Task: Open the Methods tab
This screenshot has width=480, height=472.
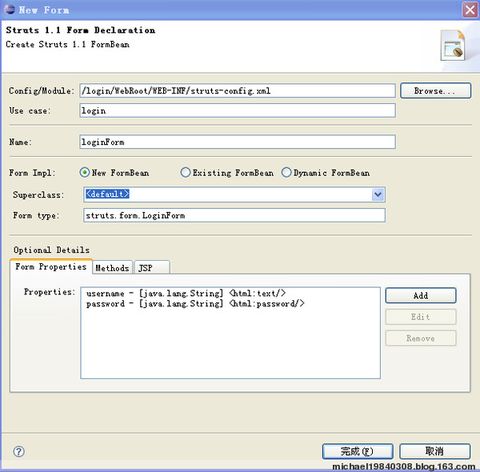Action: [x=112, y=267]
